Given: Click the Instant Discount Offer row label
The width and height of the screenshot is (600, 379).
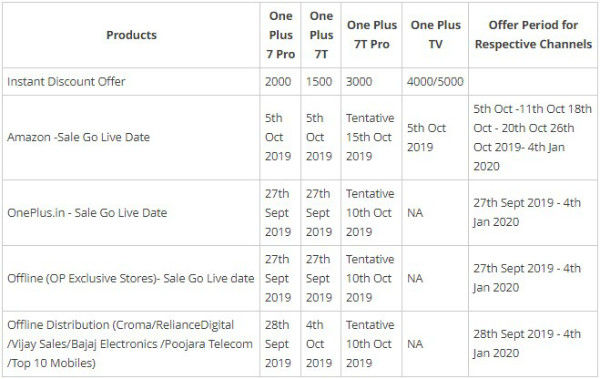Looking at the screenshot, I should point(66,82).
